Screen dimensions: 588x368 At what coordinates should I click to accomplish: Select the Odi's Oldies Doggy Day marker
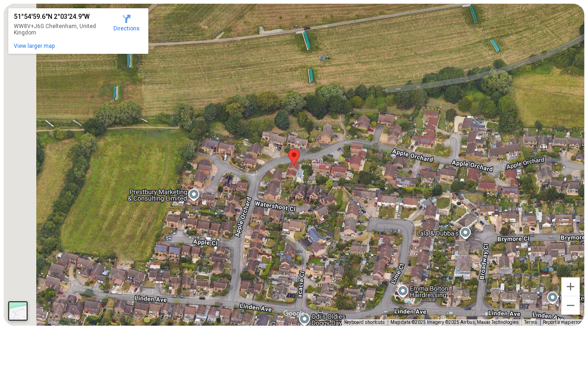tap(304, 319)
